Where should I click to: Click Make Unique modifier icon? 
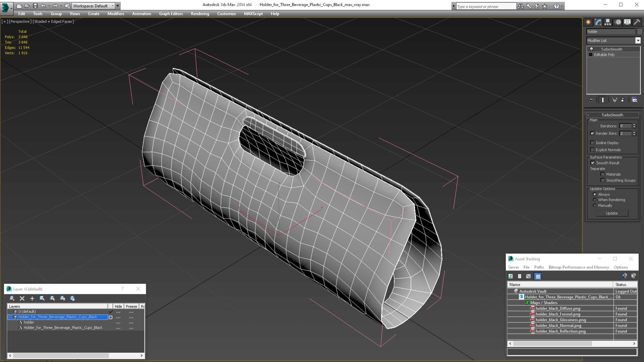pyautogui.click(x=614, y=100)
